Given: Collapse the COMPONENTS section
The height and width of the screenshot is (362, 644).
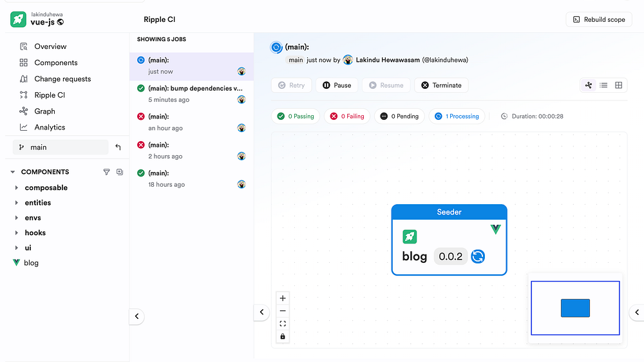Looking at the screenshot, I should coord(13,172).
